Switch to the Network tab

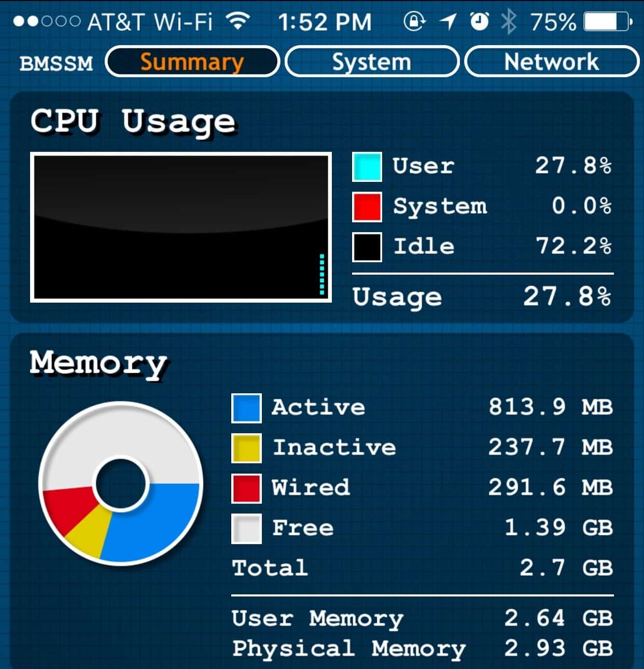pos(551,62)
